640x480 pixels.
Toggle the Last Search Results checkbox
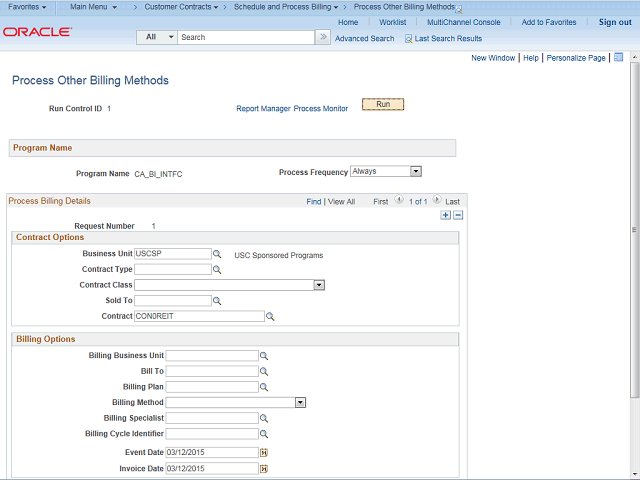coord(408,39)
